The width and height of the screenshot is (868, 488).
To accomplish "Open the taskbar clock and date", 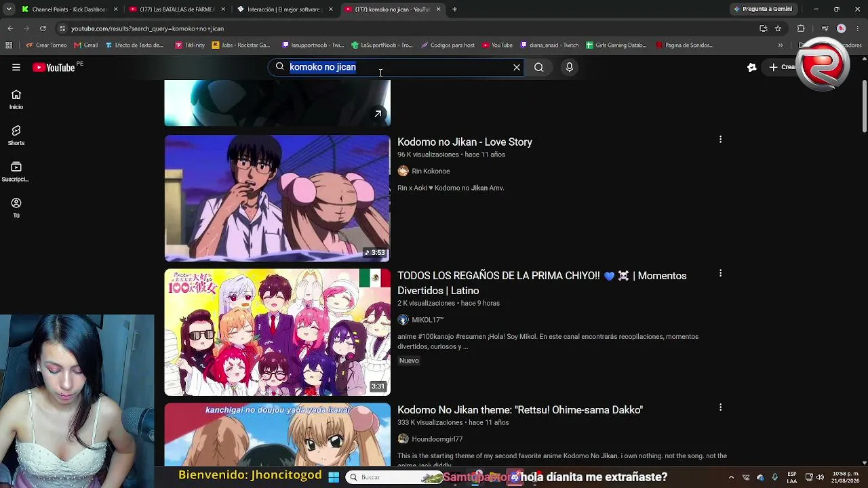I will (845, 477).
